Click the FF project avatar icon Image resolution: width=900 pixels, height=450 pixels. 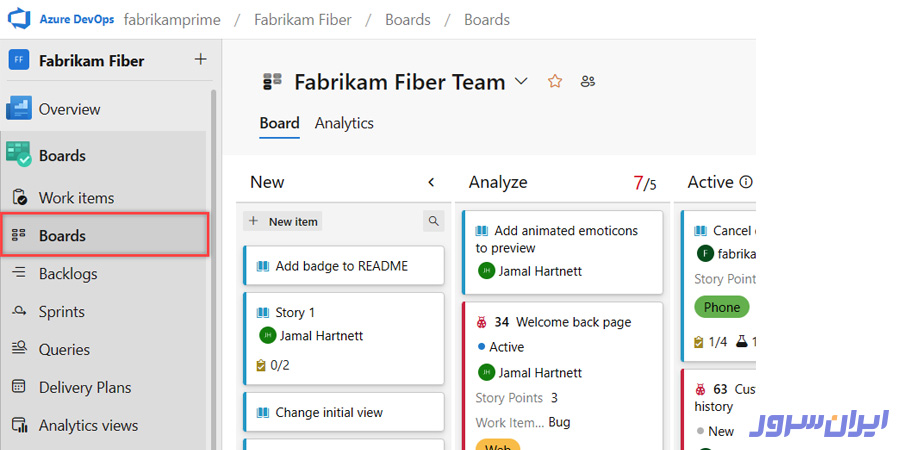(x=19, y=60)
